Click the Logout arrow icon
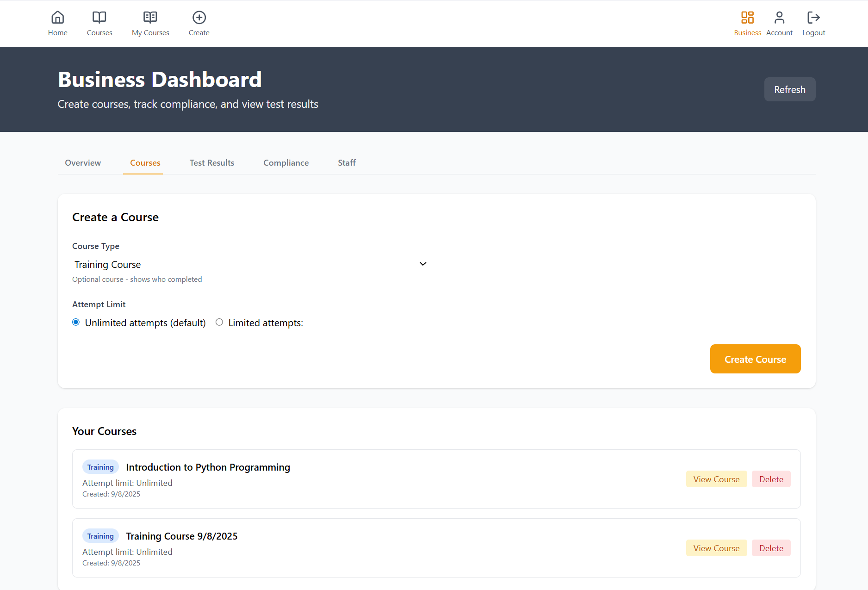This screenshot has height=590, width=868. (813, 18)
